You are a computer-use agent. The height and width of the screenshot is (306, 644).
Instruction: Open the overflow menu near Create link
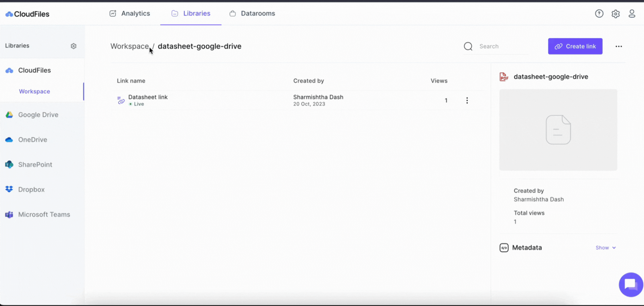pos(619,46)
